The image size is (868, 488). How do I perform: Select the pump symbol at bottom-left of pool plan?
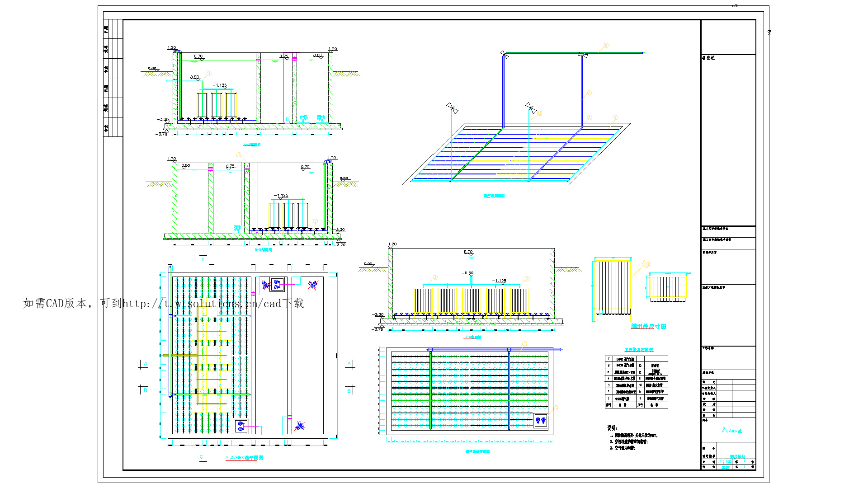point(241,426)
